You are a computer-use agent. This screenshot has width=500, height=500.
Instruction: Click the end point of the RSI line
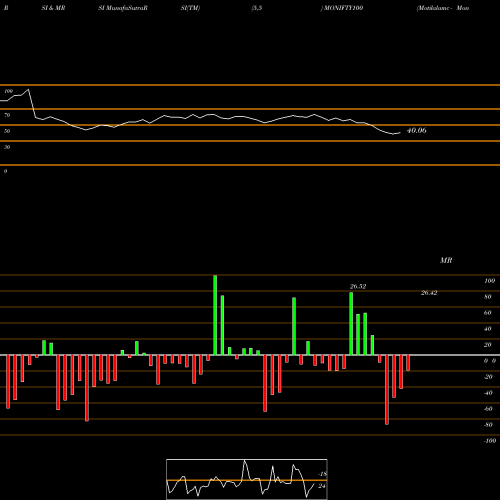[400, 133]
